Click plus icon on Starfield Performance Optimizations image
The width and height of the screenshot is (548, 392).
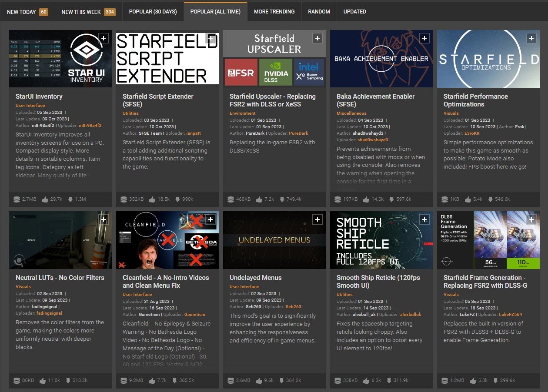coord(531,39)
